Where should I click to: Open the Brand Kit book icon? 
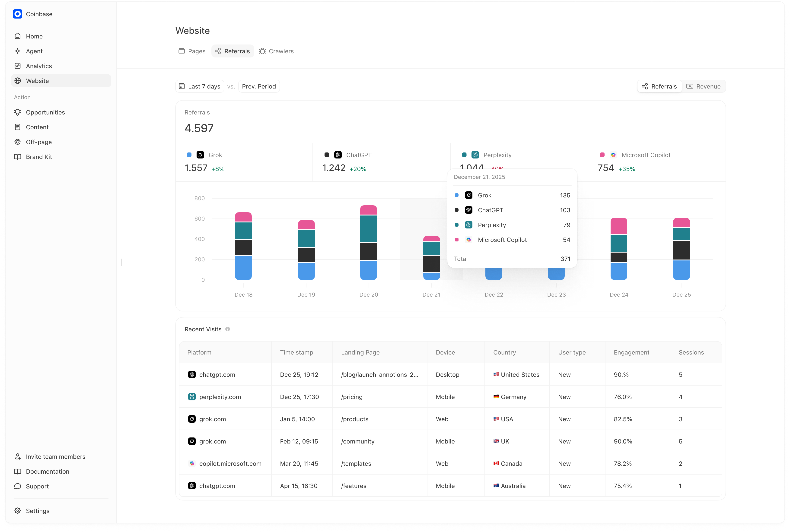[x=18, y=157]
